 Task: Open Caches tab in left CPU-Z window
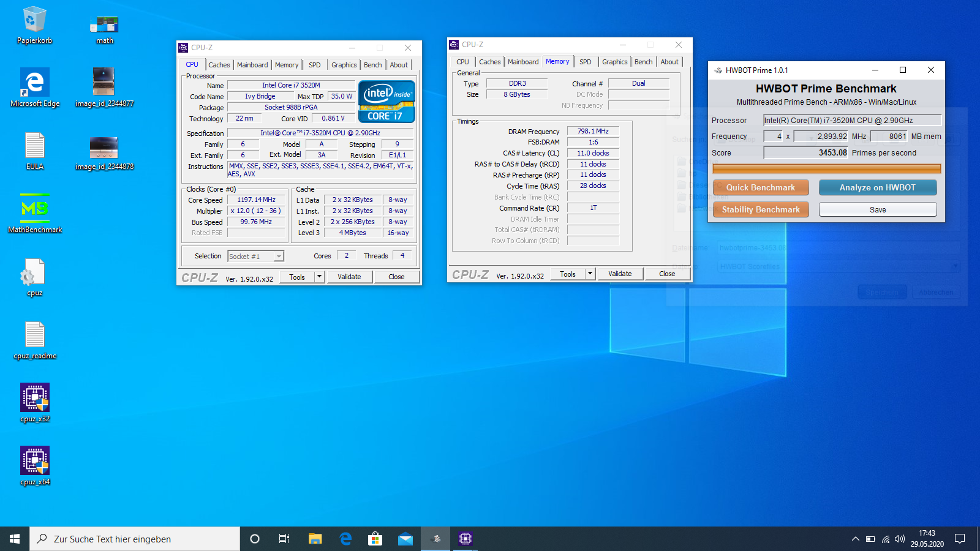[x=219, y=65]
